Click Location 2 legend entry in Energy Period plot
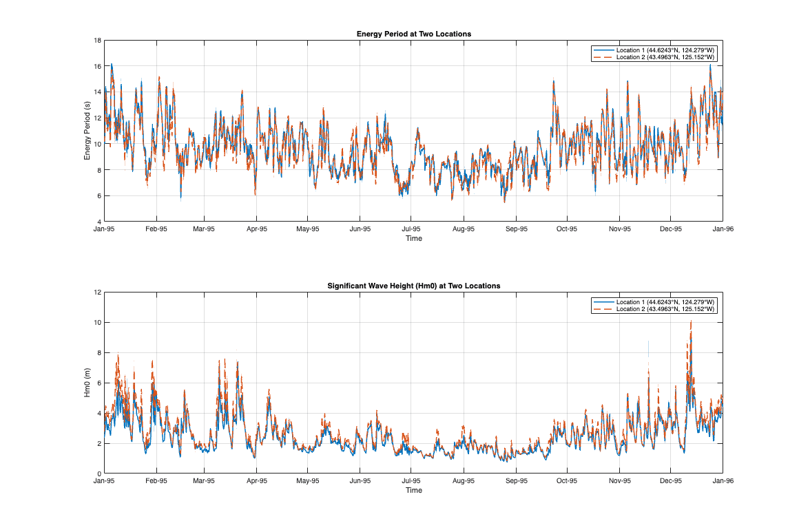The image size is (799, 532). click(x=655, y=57)
